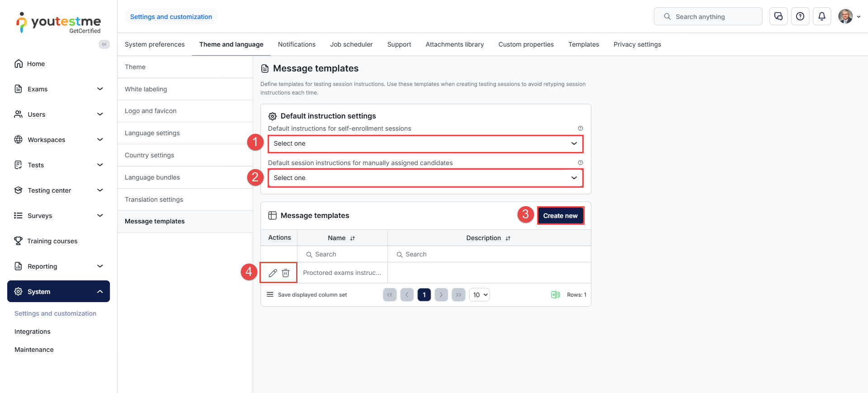Click page 1 pagination button
This screenshot has height=393, width=868.
click(x=424, y=295)
